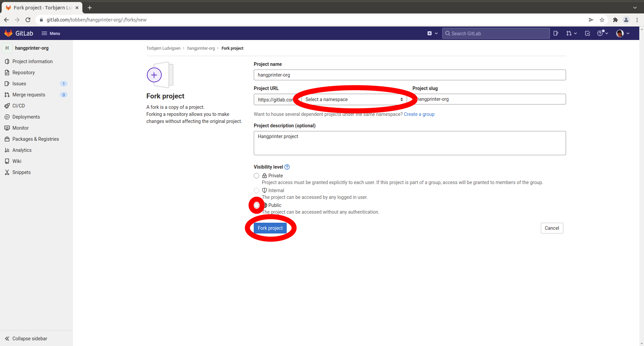Follow the Create a group link
Screen dimensions: 644x346
coord(419,114)
